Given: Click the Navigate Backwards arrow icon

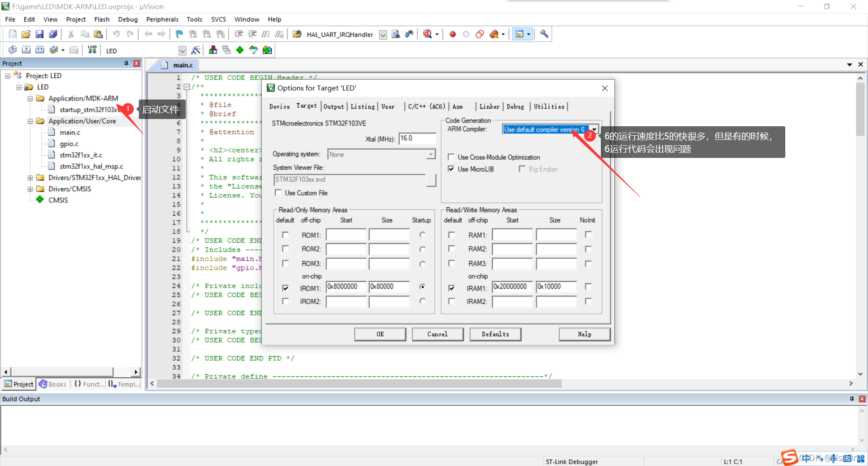Looking at the screenshot, I should point(148,34).
